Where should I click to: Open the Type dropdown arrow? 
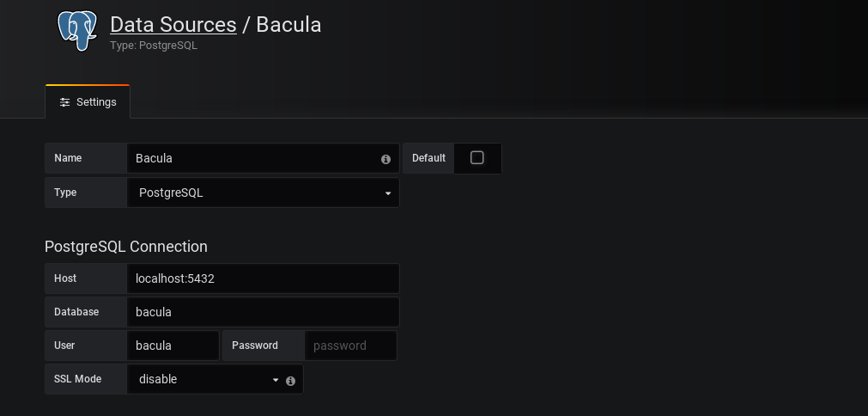click(388, 193)
